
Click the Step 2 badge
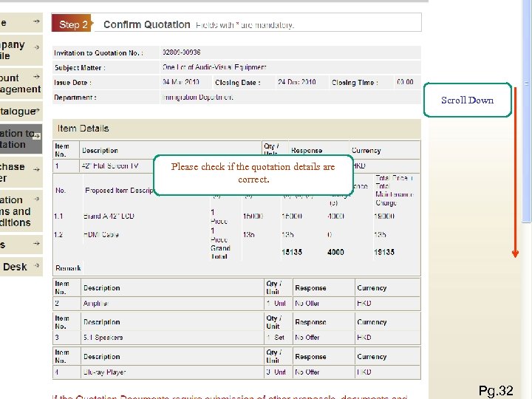[72, 24]
